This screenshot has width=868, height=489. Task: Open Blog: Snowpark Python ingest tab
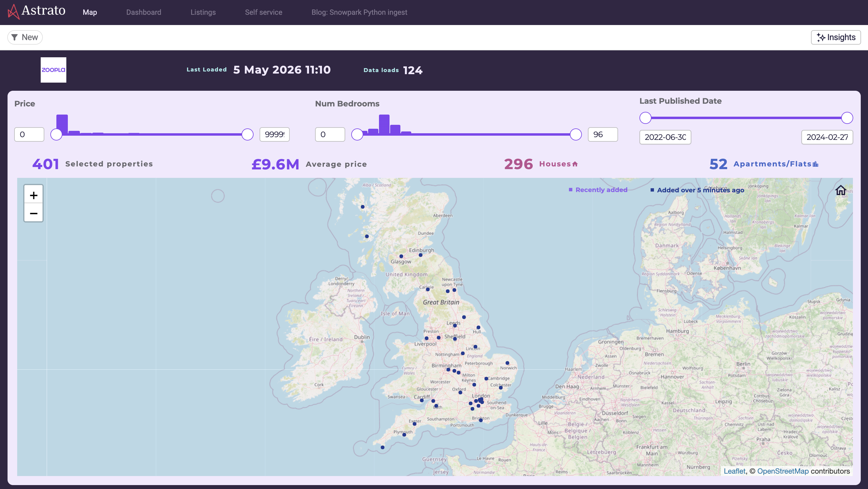pos(359,12)
